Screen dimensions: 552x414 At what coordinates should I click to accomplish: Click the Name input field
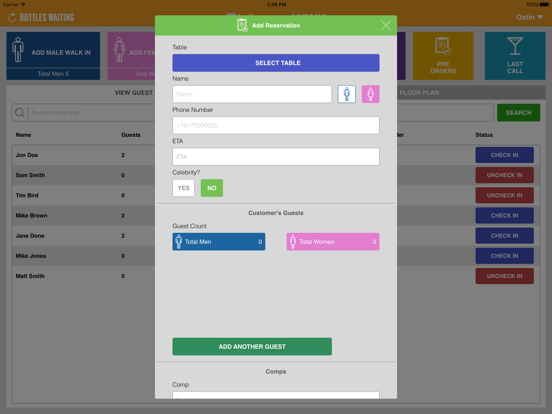pos(252,94)
